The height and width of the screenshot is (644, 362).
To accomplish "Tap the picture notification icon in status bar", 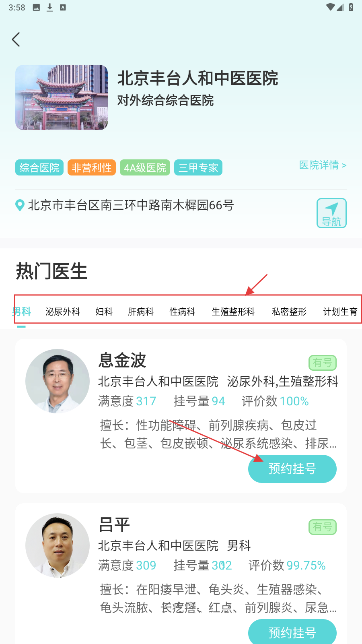I will 36,7.
